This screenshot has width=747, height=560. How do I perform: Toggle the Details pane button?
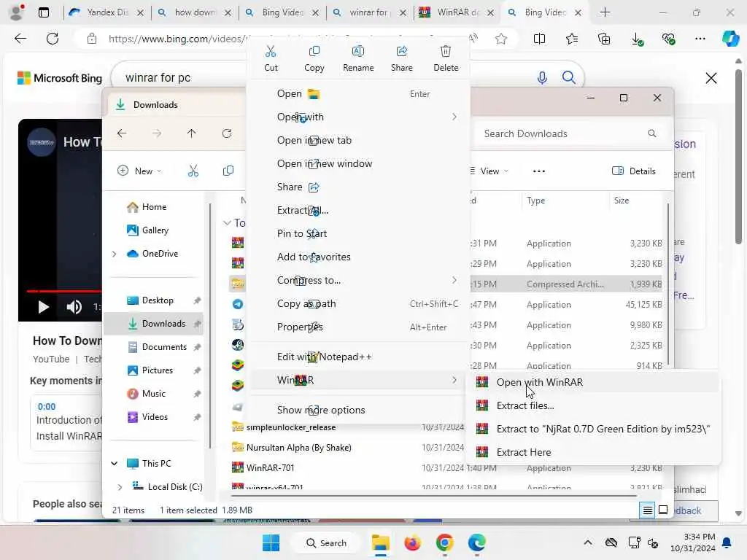pos(634,171)
